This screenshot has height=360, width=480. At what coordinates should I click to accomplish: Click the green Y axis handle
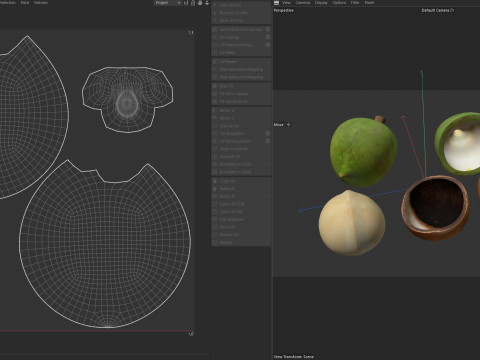[422, 73]
